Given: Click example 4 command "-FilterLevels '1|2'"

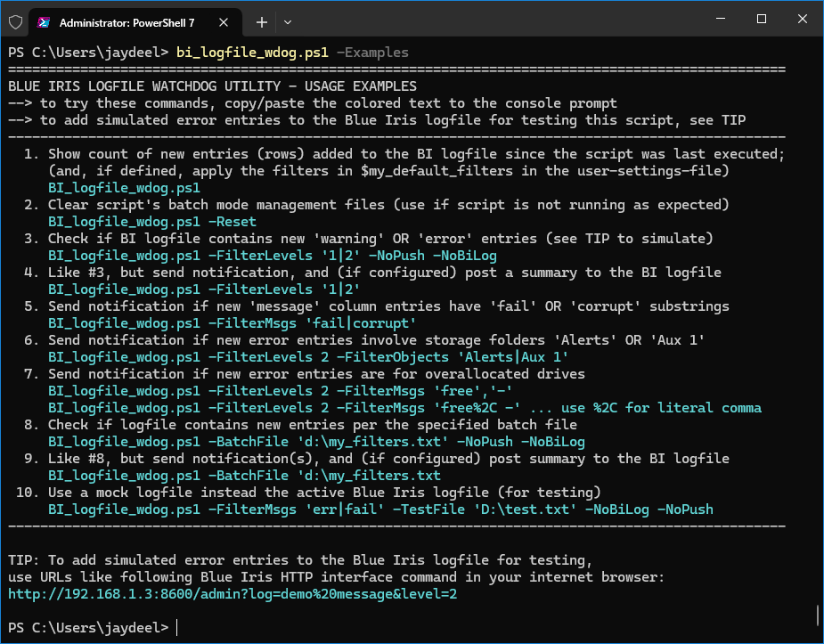Looking at the screenshot, I should click(x=204, y=289).
